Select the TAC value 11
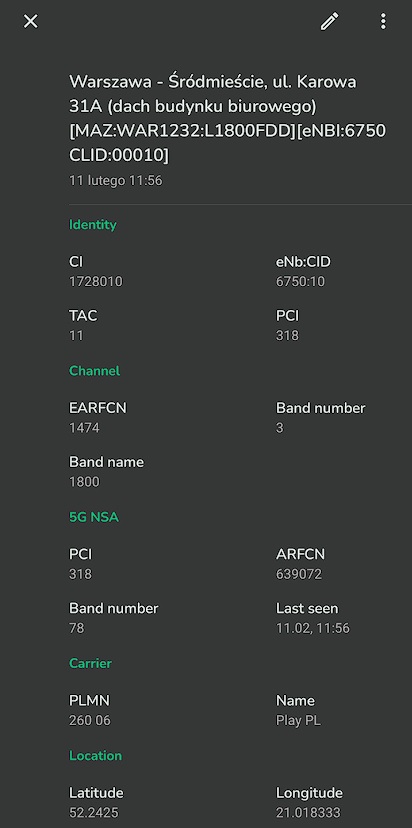 [76, 336]
